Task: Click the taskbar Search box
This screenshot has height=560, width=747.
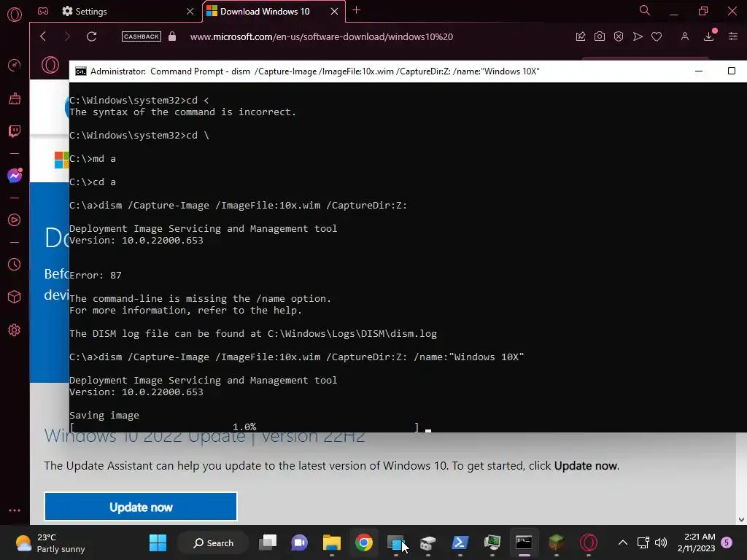Action: [x=213, y=542]
